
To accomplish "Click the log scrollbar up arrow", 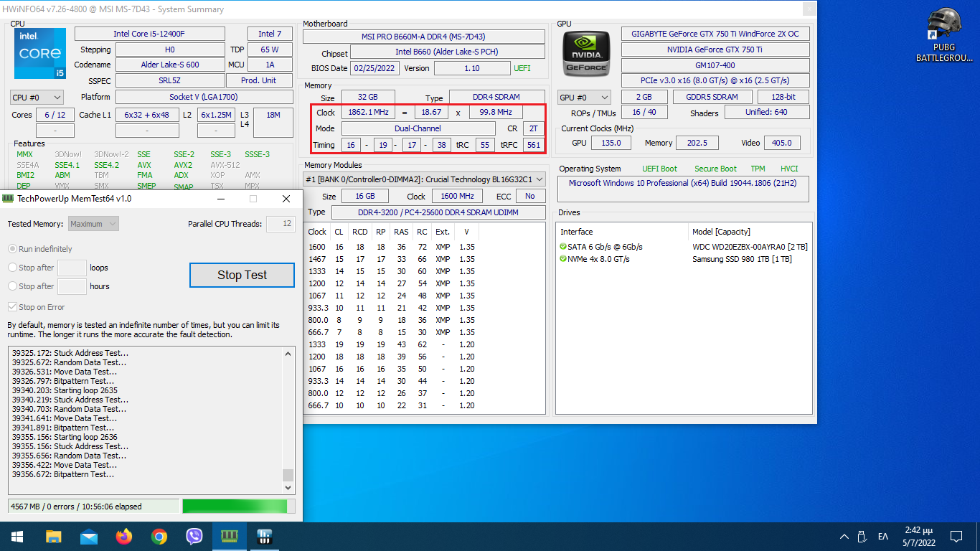I will coord(288,353).
